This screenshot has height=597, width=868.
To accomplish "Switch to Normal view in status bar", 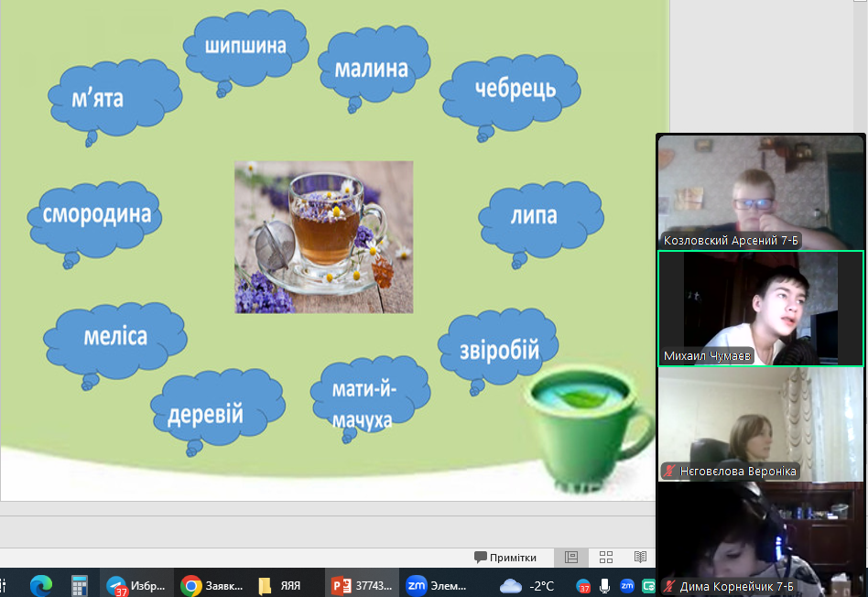I will coord(571,557).
